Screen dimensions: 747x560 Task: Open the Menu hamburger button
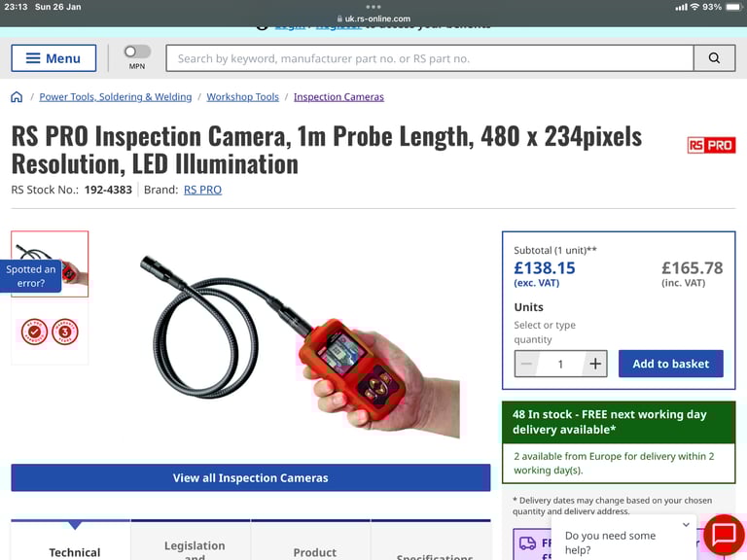tap(53, 58)
